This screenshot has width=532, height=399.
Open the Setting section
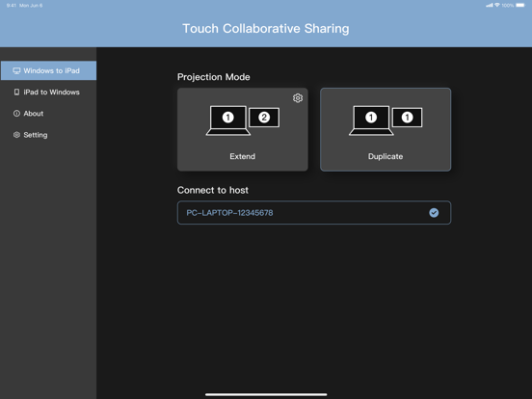click(48, 135)
